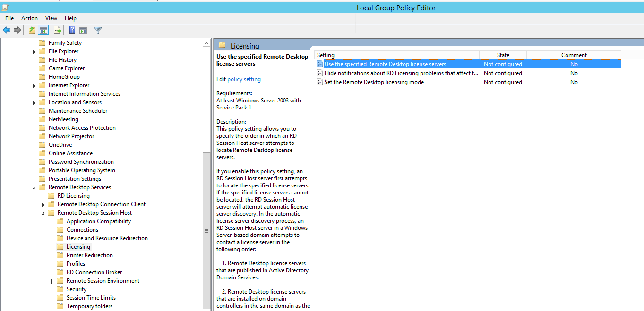Collapse the Remote Desktop Session Host node
Image resolution: width=644 pixels, height=311 pixels.
click(x=43, y=213)
